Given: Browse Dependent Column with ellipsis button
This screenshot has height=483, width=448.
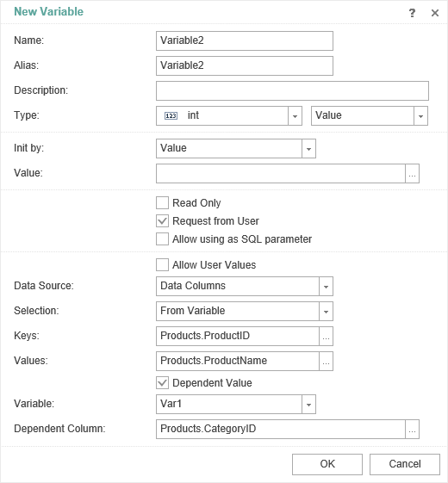Looking at the screenshot, I should click(x=412, y=429).
